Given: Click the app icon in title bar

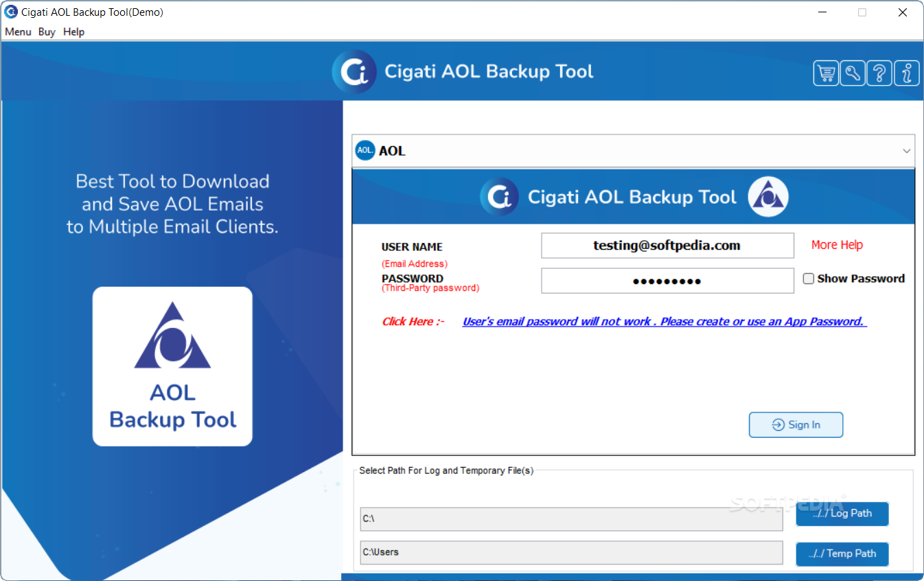Looking at the screenshot, I should [x=11, y=12].
